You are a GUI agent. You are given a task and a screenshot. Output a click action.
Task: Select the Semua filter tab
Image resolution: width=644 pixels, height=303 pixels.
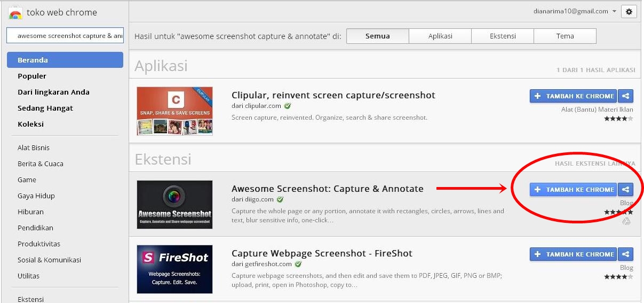pos(378,36)
